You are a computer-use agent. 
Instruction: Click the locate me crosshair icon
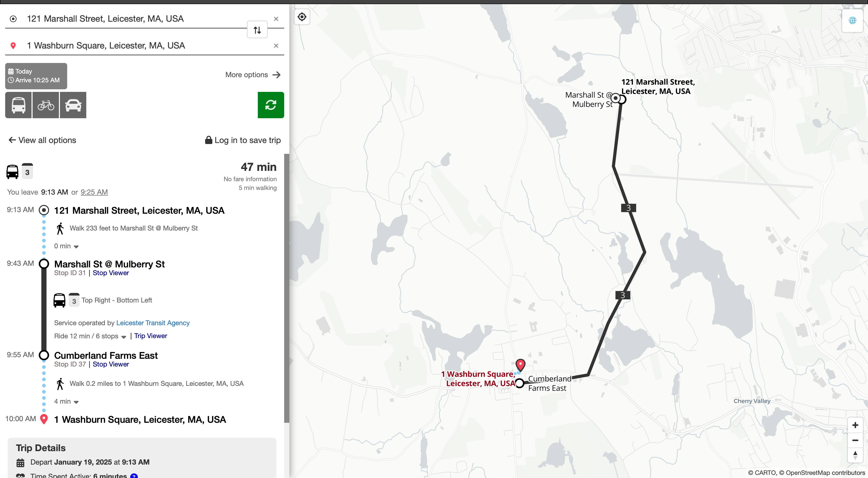302,17
